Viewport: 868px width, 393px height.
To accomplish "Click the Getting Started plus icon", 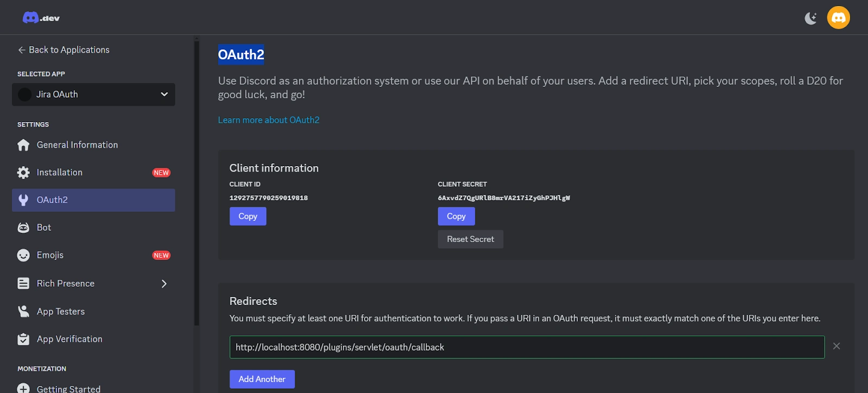I will 23,389.
